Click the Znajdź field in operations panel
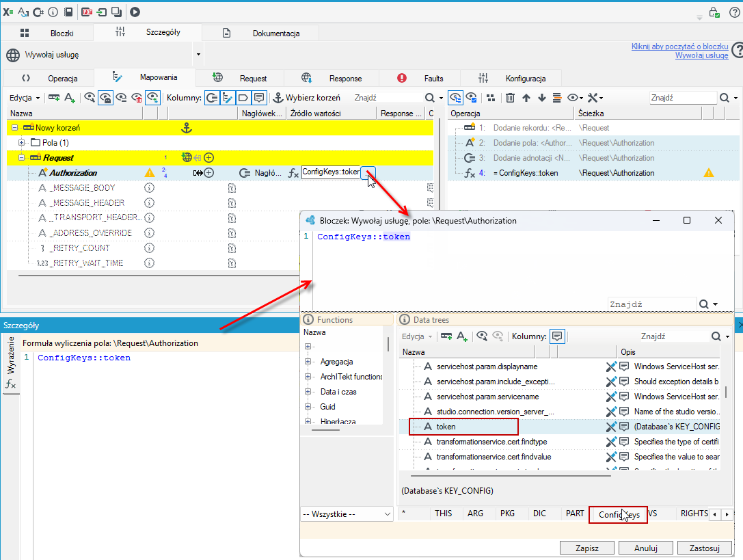Image resolution: width=743 pixels, height=560 pixels. tap(683, 98)
